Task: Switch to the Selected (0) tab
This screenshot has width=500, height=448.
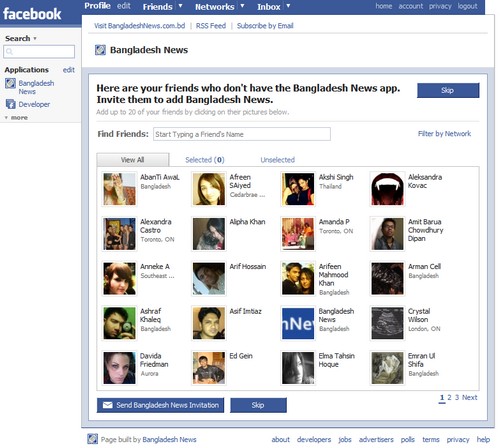Action: (205, 160)
